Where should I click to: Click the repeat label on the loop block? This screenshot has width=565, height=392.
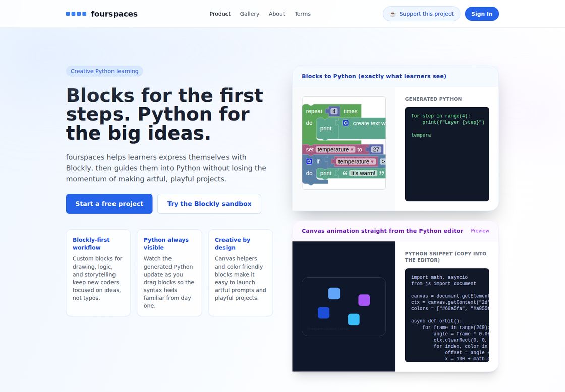(314, 111)
